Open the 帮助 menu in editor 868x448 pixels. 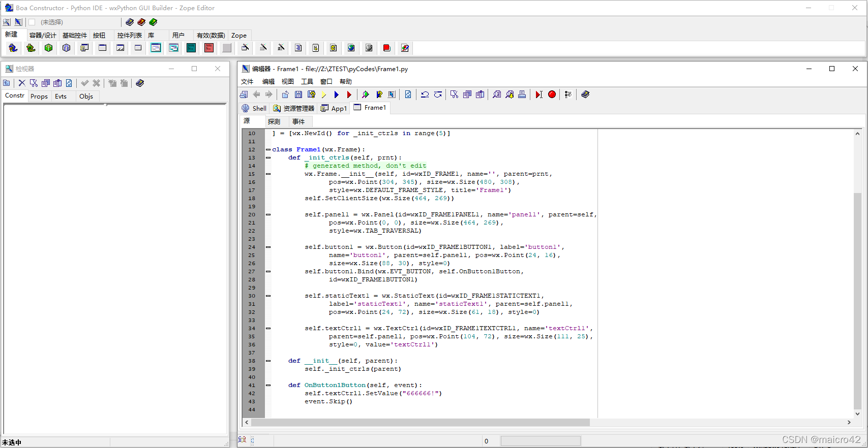click(346, 81)
